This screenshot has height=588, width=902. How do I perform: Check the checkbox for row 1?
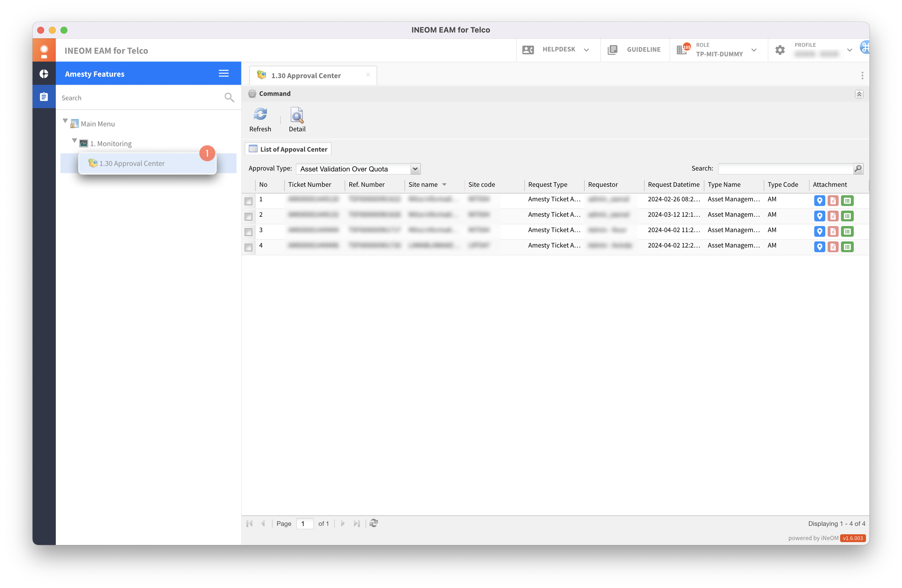[x=248, y=201]
